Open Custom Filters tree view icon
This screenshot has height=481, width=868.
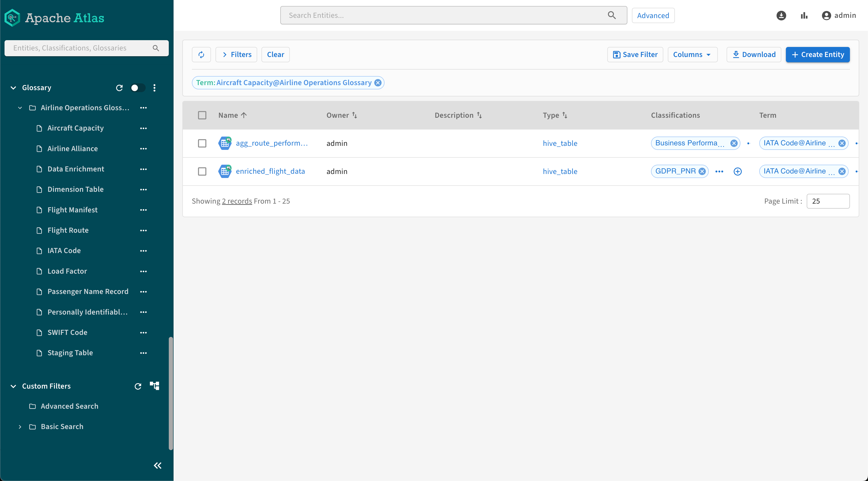pyautogui.click(x=155, y=386)
